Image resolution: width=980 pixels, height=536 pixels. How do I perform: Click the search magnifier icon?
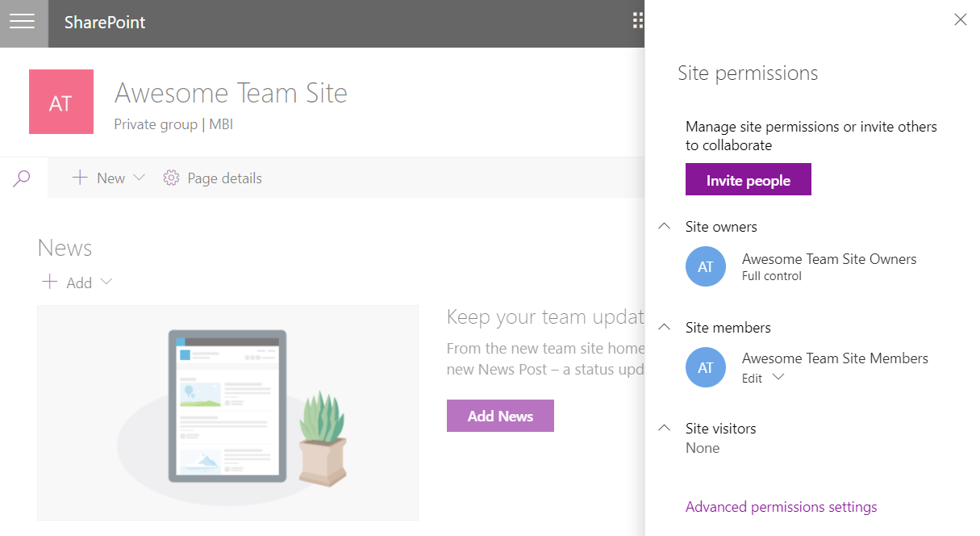point(23,178)
